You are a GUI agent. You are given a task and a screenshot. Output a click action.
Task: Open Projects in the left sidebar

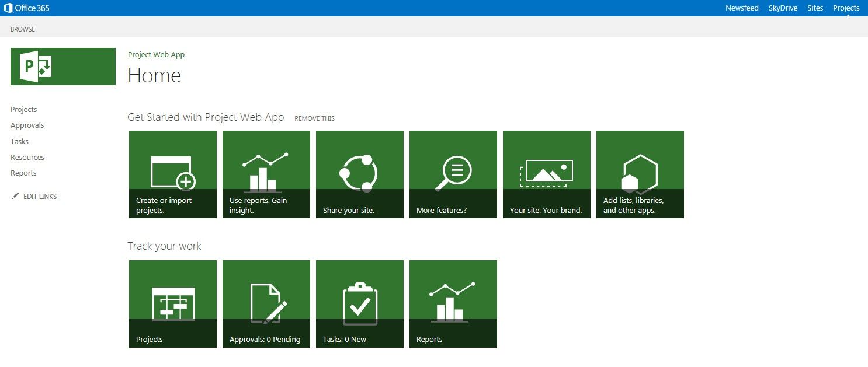click(x=24, y=110)
